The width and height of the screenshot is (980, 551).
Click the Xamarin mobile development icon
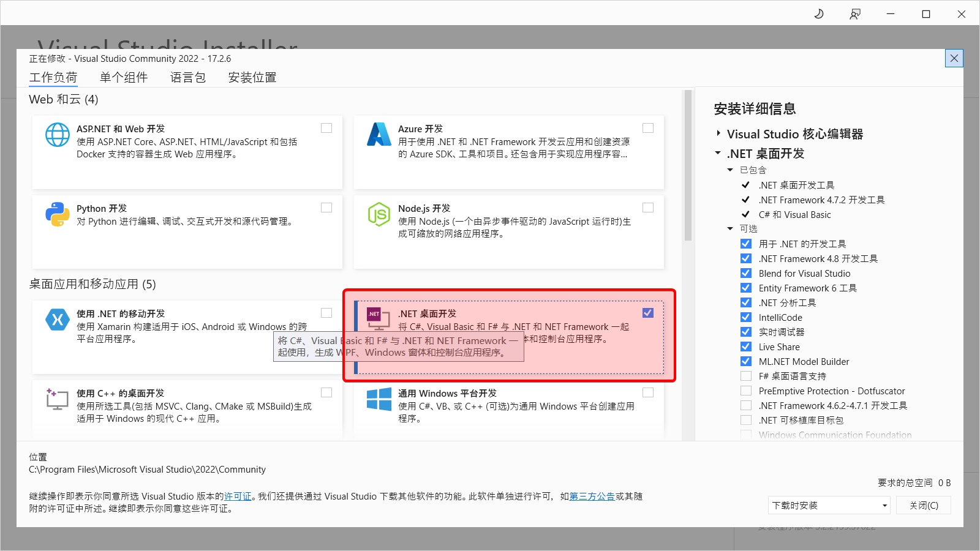pos(58,319)
